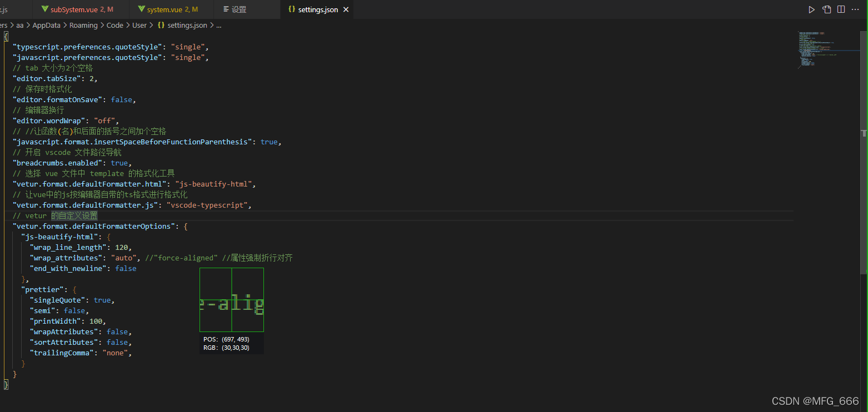Expand the trailing breadcrumb ellipsis
Viewport: 868px width, 412px height.
pos(218,25)
